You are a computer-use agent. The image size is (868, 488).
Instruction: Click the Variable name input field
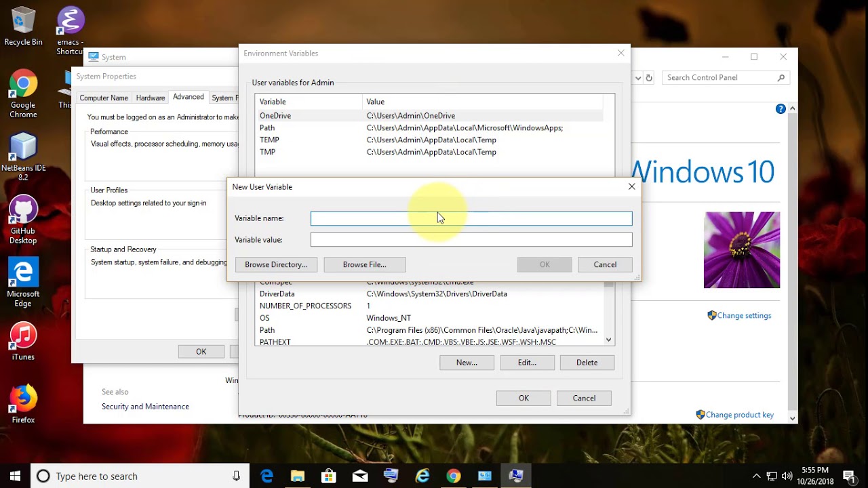(471, 218)
